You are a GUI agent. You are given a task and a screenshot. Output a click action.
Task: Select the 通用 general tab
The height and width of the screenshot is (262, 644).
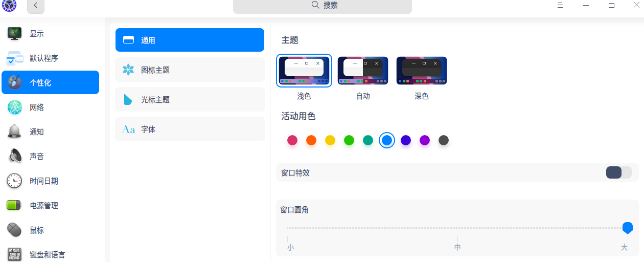[190, 40]
